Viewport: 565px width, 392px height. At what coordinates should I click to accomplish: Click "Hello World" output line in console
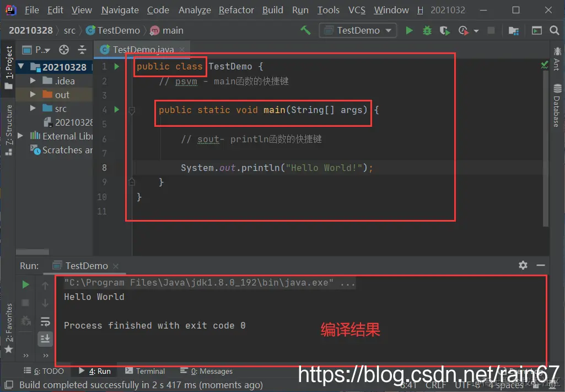coord(94,297)
